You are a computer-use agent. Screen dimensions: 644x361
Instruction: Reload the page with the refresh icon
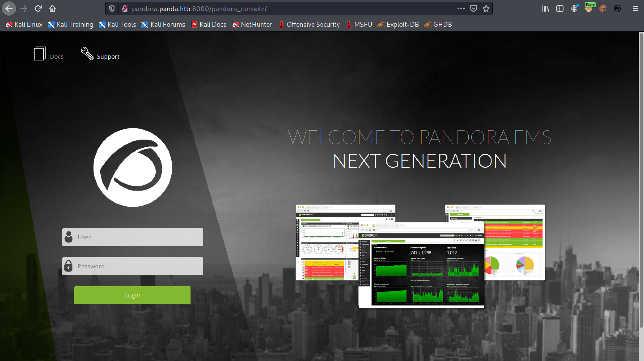pyautogui.click(x=38, y=9)
